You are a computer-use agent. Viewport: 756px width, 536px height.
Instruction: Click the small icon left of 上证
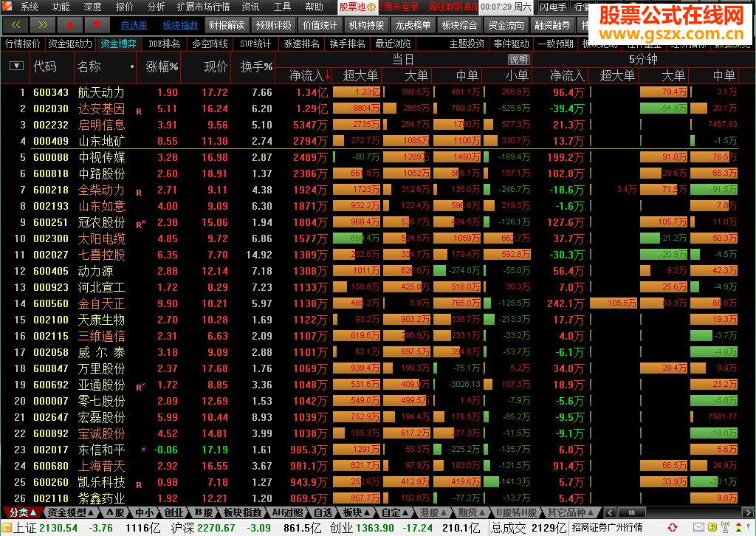(6, 528)
